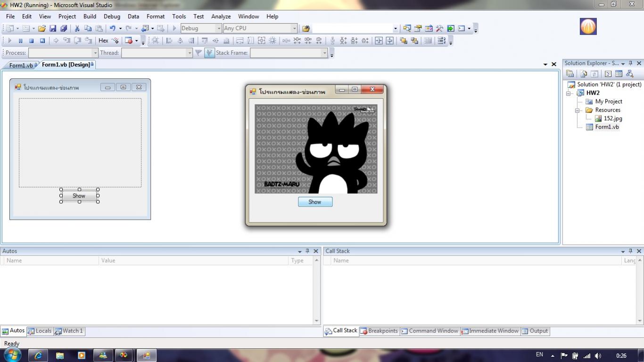Restart debugging toolbar icon
Image resolution: width=644 pixels, height=362 pixels.
[x=42, y=41]
